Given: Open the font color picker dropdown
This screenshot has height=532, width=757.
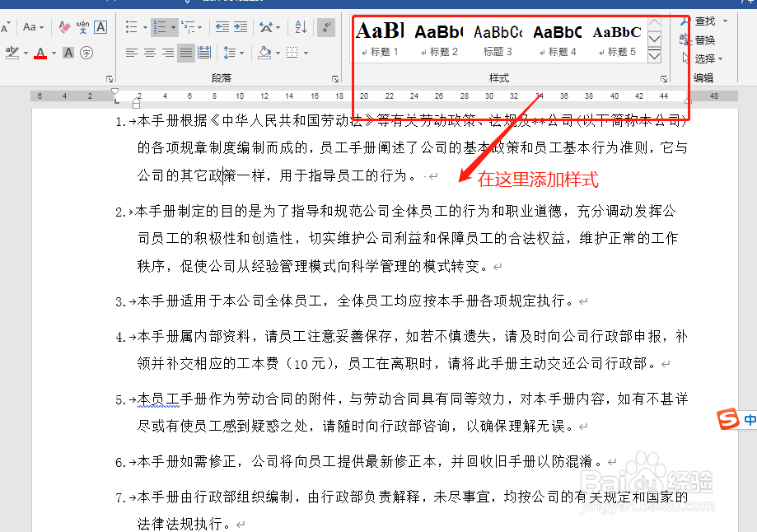Looking at the screenshot, I should click(x=53, y=54).
